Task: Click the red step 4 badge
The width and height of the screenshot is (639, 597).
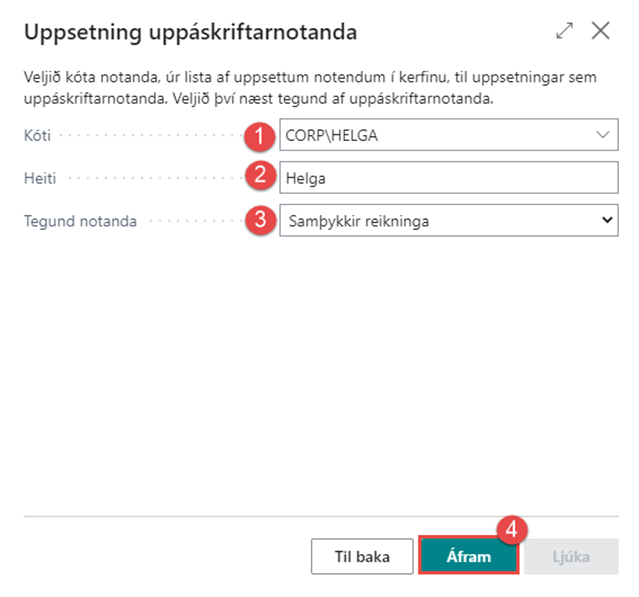Action: (x=510, y=531)
